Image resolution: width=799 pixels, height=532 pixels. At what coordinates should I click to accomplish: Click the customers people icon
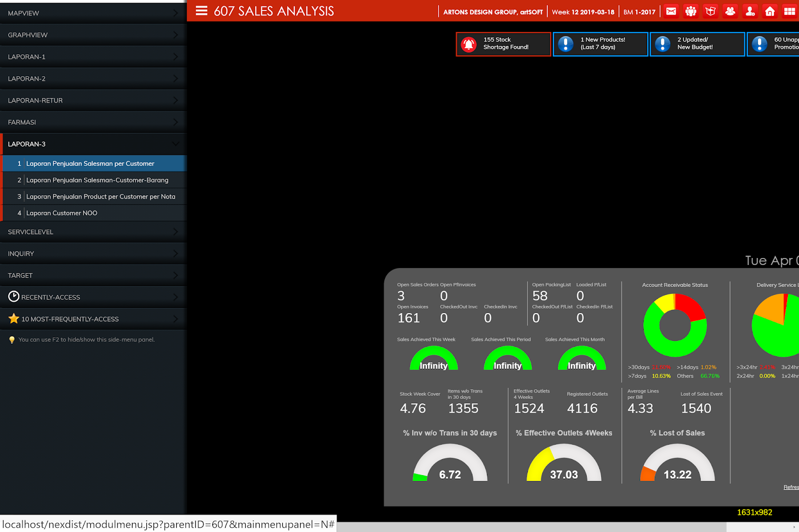(x=730, y=11)
